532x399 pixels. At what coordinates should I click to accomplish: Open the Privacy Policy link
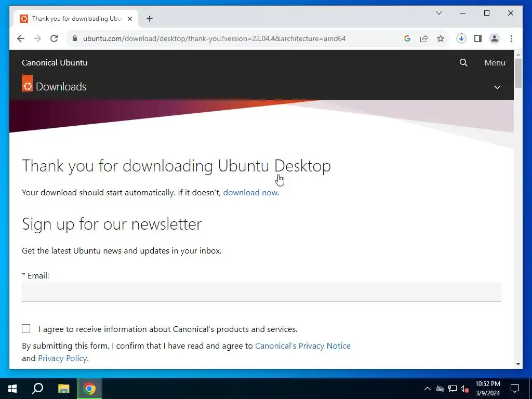(x=62, y=358)
